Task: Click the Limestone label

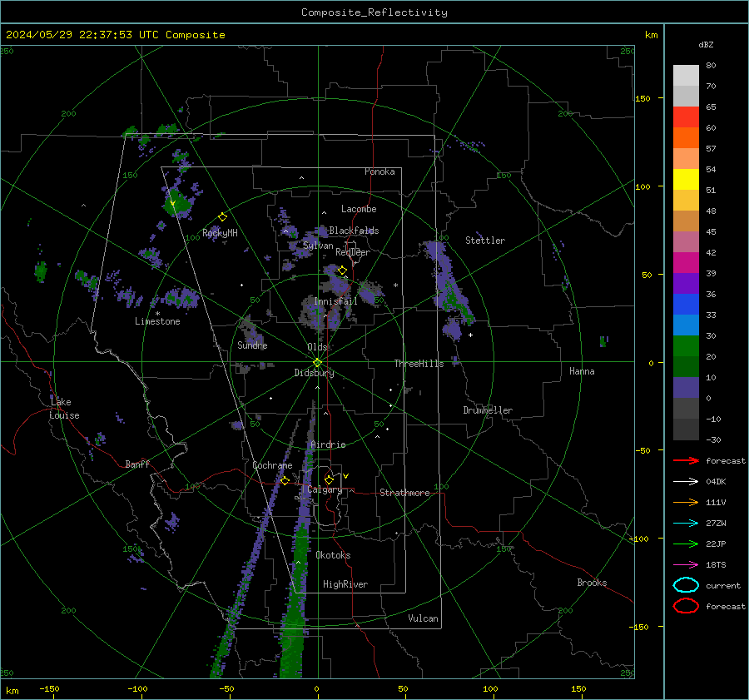Action: (157, 321)
